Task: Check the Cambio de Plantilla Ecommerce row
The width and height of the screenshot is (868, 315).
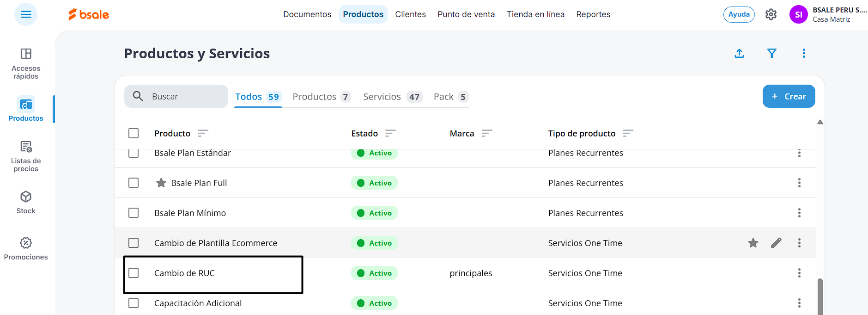Action: tap(134, 243)
